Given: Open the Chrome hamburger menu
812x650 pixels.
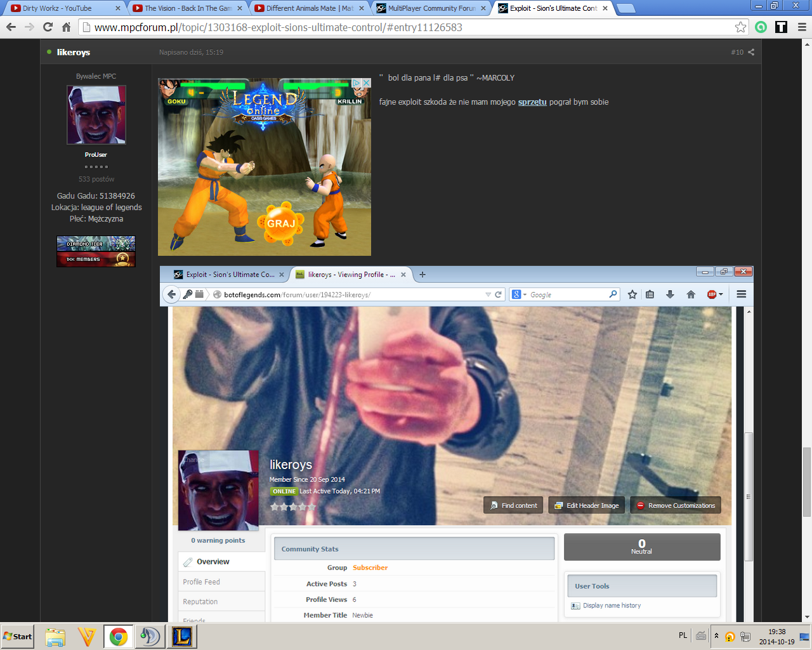Looking at the screenshot, I should pyautogui.click(x=802, y=27).
